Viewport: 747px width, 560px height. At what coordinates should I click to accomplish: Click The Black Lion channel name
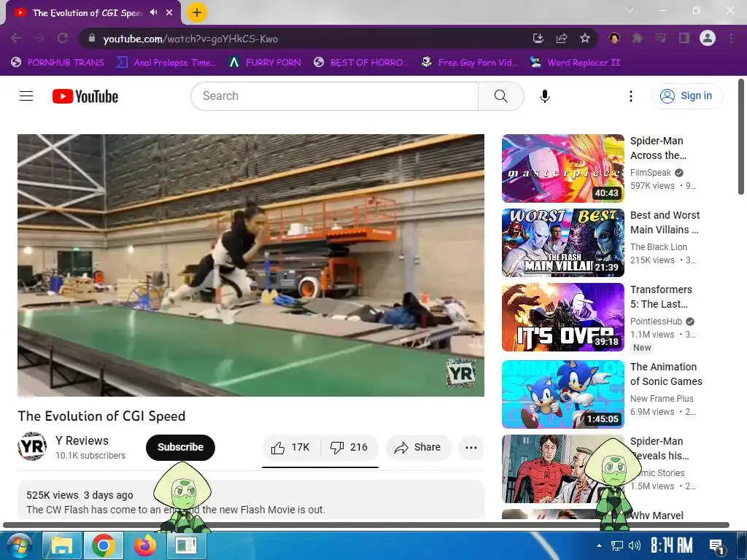[659, 247]
